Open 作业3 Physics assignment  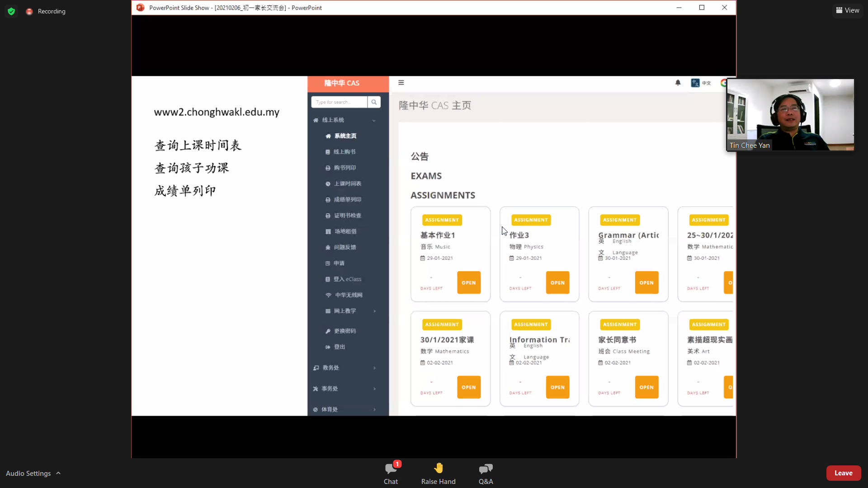tap(557, 282)
